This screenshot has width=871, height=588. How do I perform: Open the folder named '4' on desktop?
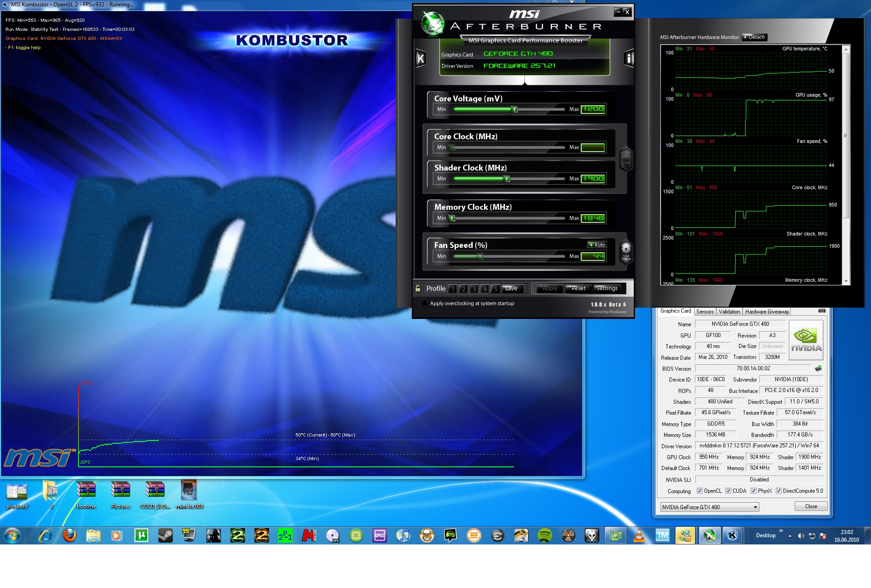(51, 495)
